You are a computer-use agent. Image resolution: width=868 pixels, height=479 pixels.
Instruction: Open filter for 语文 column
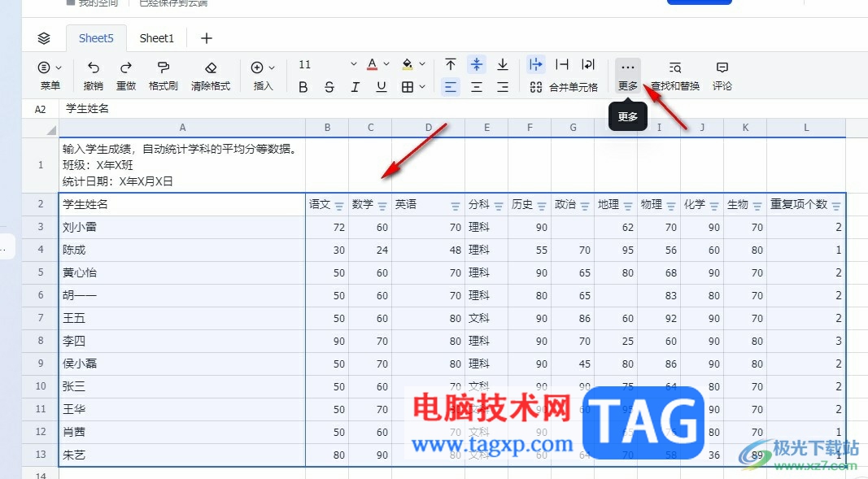338,206
